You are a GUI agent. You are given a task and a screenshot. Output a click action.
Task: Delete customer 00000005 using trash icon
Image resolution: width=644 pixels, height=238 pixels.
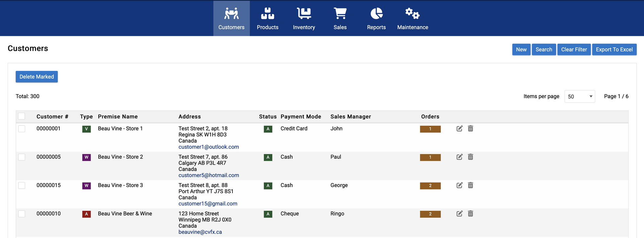471,157
